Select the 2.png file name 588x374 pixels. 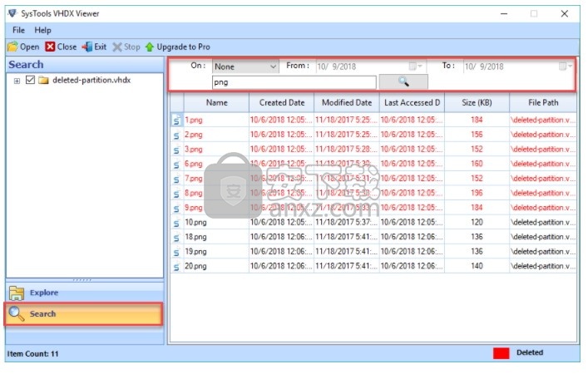(194, 135)
